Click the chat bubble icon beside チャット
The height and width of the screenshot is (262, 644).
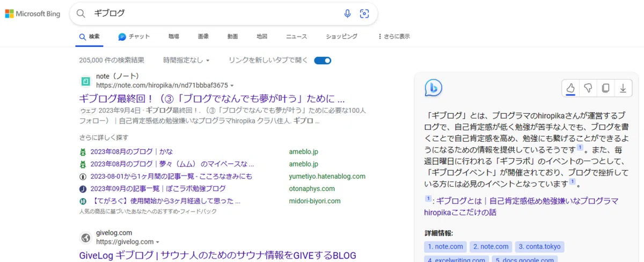coord(122,37)
